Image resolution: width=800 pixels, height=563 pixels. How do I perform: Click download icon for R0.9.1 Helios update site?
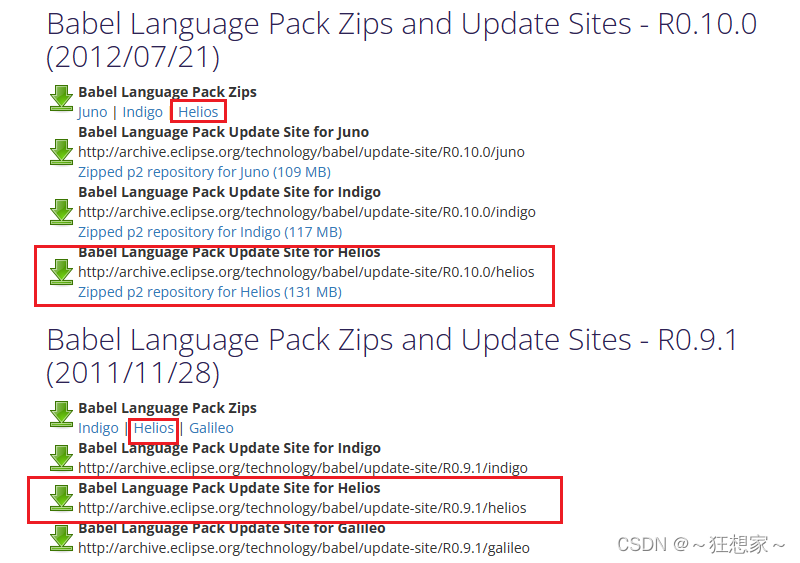[61, 498]
